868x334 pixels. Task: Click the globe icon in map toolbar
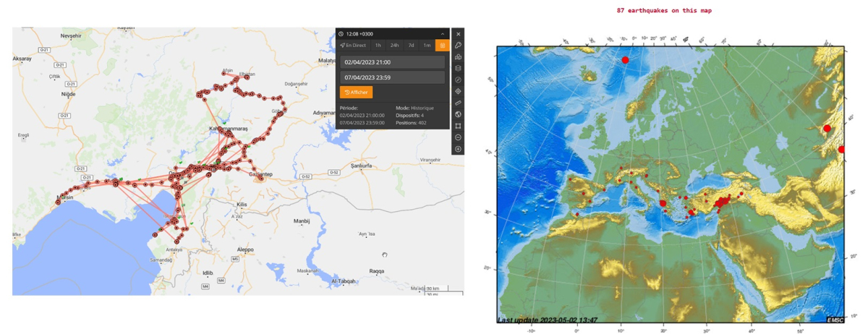[458, 114]
